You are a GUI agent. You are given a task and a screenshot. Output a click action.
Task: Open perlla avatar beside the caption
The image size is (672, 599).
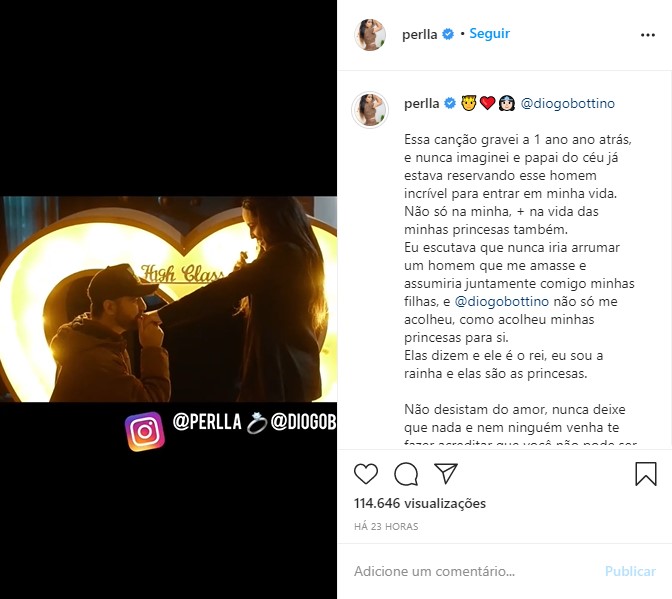[370, 110]
